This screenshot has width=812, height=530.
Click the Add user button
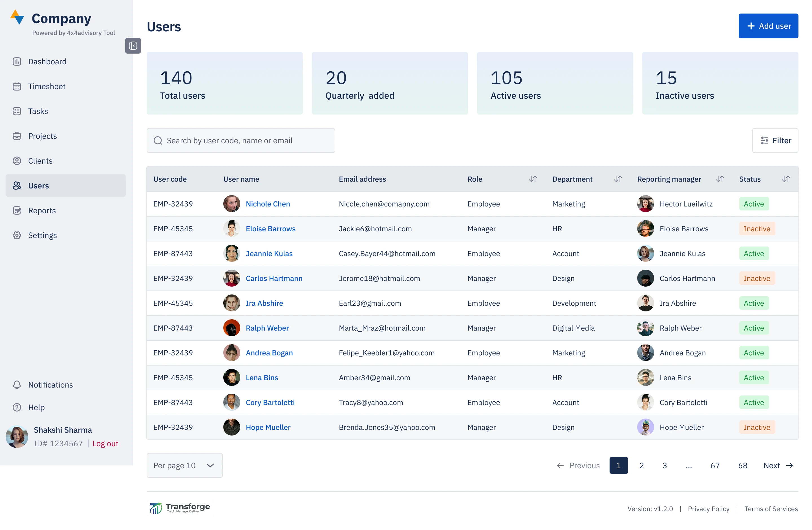[768, 26]
